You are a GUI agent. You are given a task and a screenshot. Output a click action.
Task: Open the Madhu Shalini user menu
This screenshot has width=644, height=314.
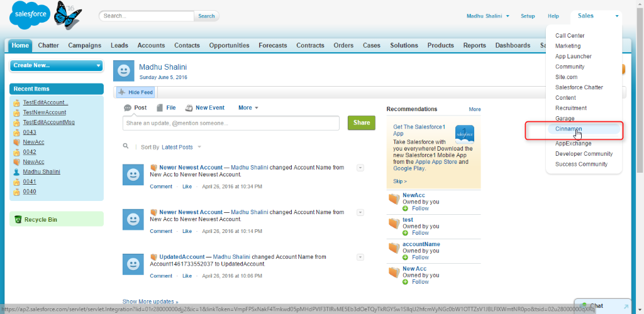point(488,16)
